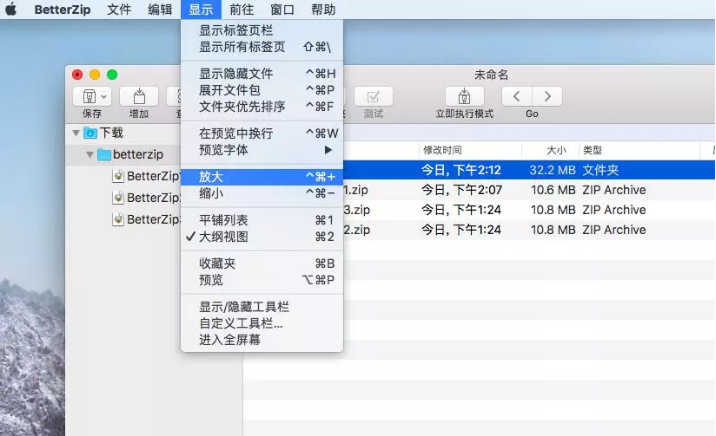Image resolution: width=716 pixels, height=436 pixels.
Task: Go back with the left chevron
Action: 516,96
